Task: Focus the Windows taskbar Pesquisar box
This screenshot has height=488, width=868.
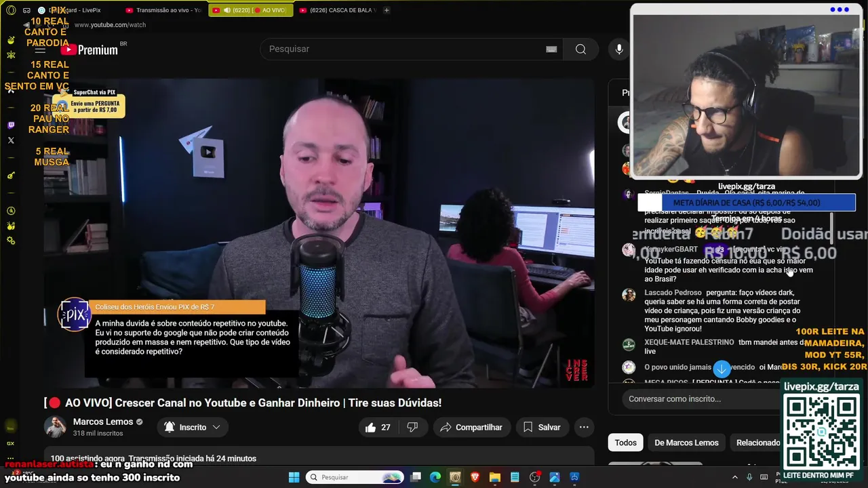Action: tap(354, 477)
